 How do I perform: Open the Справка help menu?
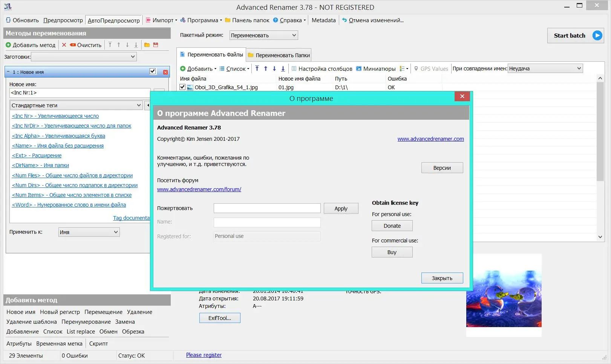click(x=289, y=20)
